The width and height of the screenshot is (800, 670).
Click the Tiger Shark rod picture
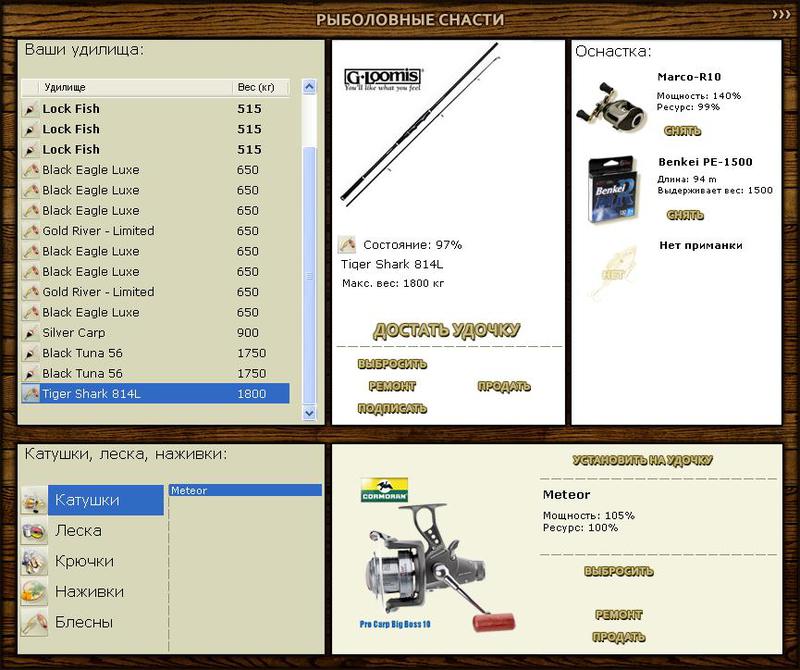(420, 125)
